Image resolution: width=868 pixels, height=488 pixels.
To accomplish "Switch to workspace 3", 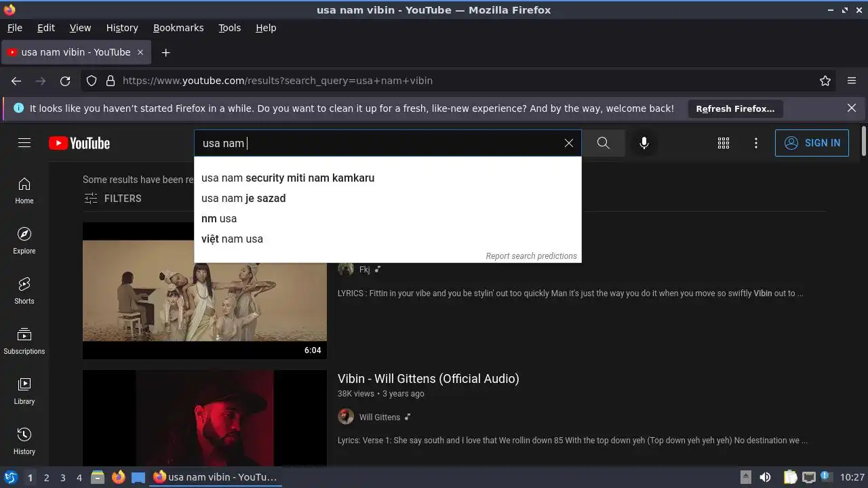I will (62, 477).
